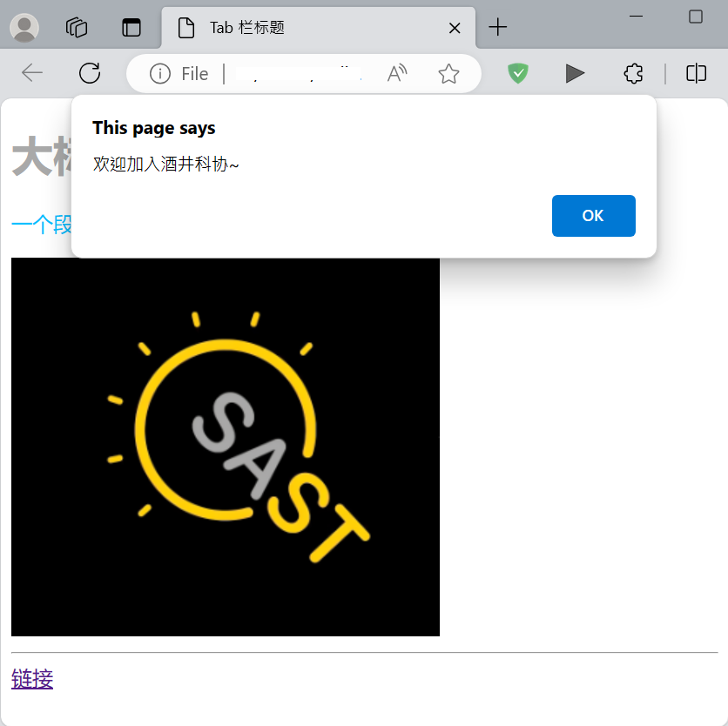Image resolution: width=728 pixels, height=726 pixels.
Task: Open a new tab with the plus button
Action: pyautogui.click(x=497, y=27)
